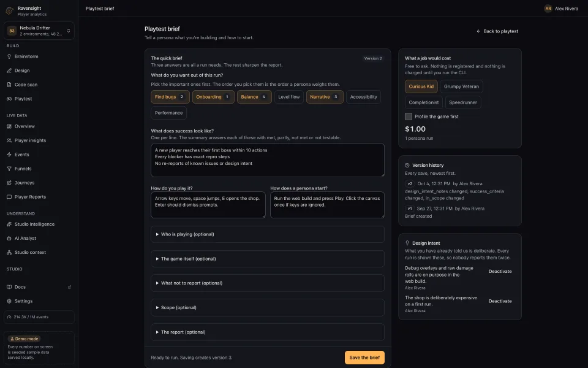Deactivate the debug overlays design intent

(x=500, y=272)
